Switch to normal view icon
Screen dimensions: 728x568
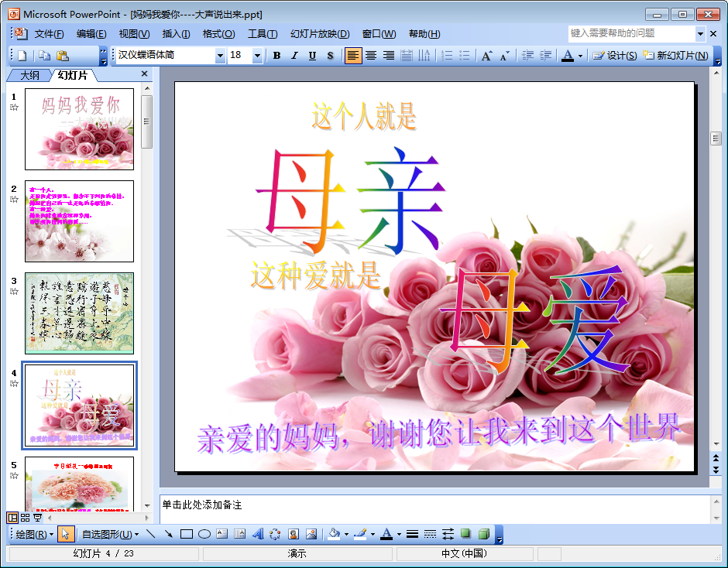point(13,518)
